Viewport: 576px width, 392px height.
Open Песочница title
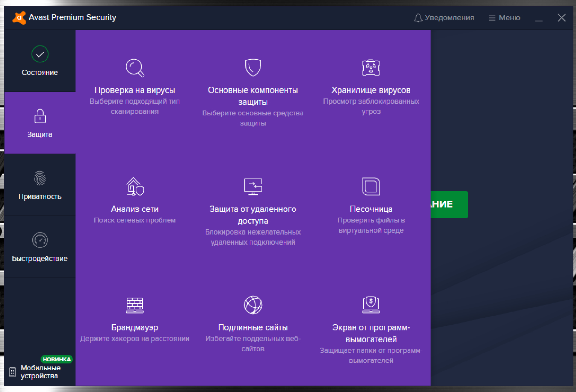pos(371,209)
